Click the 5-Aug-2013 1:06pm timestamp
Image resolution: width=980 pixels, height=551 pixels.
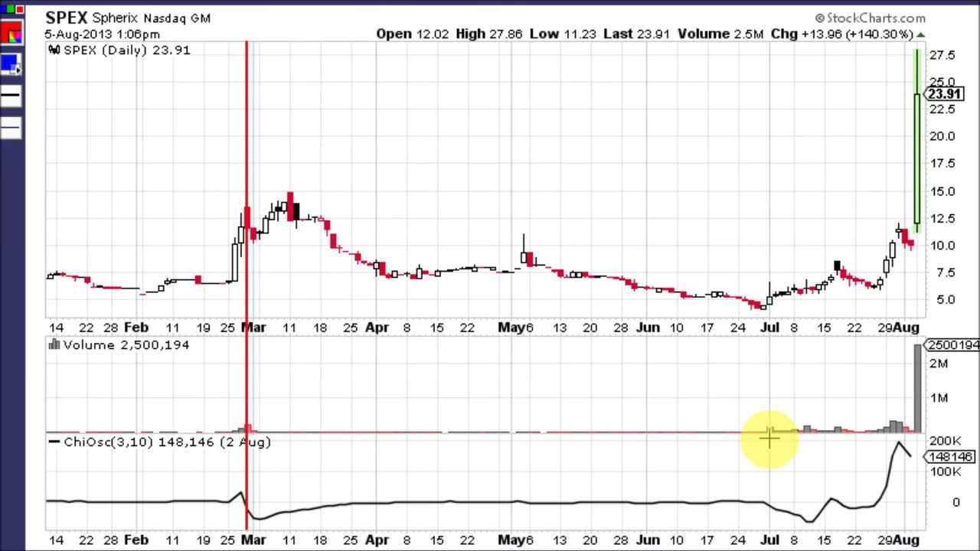point(102,34)
